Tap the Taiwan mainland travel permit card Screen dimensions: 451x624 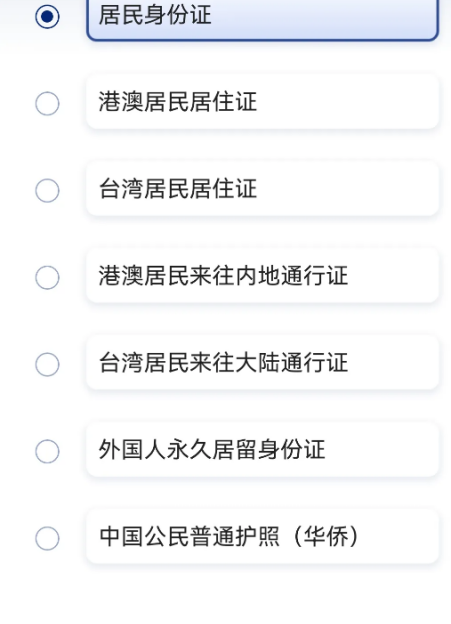[x=263, y=363]
